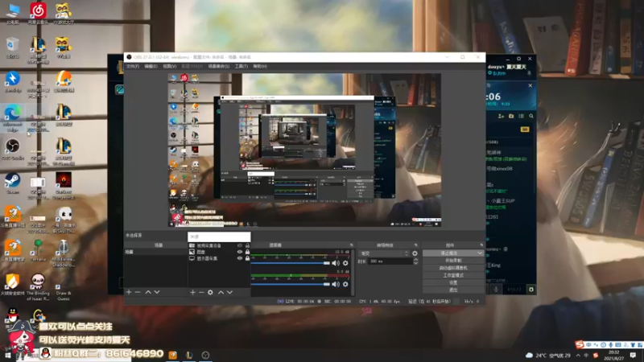Move the scene up in the list

click(148, 292)
